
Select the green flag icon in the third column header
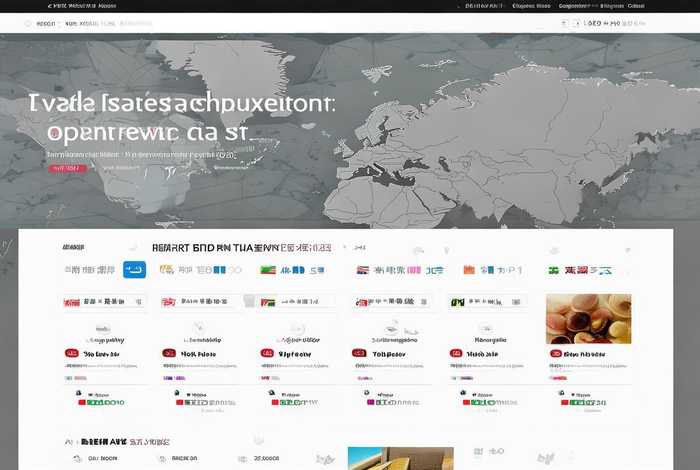pyautogui.click(x=268, y=270)
